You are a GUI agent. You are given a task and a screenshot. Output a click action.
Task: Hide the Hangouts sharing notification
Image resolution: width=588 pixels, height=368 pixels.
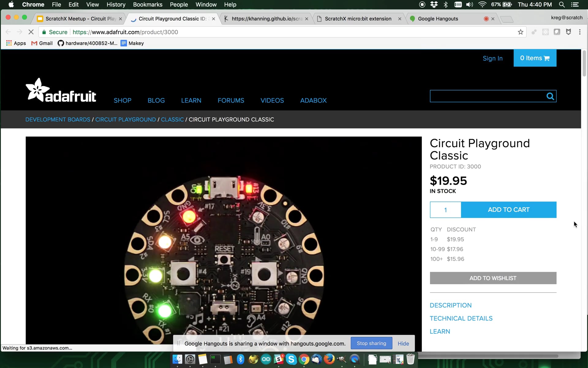pos(403,343)
